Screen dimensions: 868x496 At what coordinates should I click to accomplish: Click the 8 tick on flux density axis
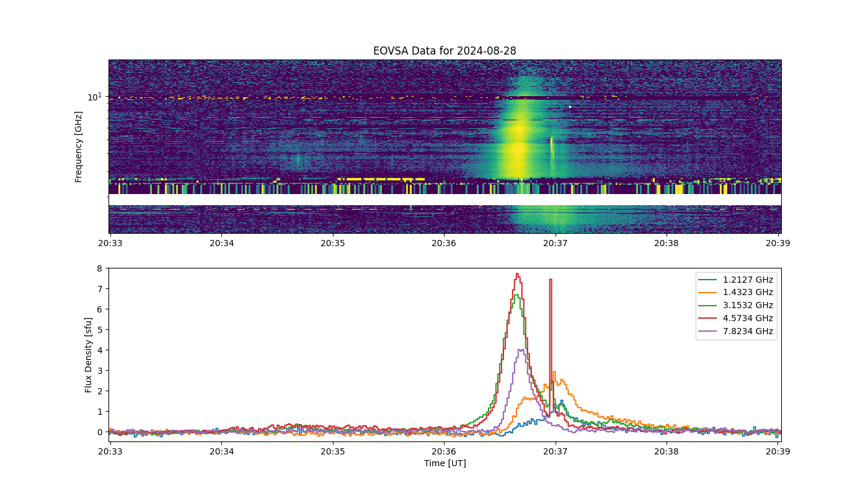pos(99,268)
